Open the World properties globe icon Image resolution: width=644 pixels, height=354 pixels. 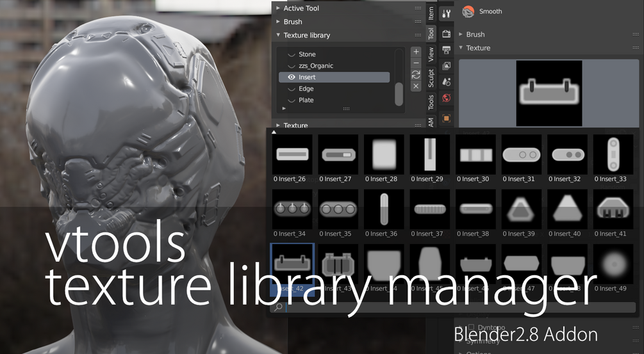(446, 98)
